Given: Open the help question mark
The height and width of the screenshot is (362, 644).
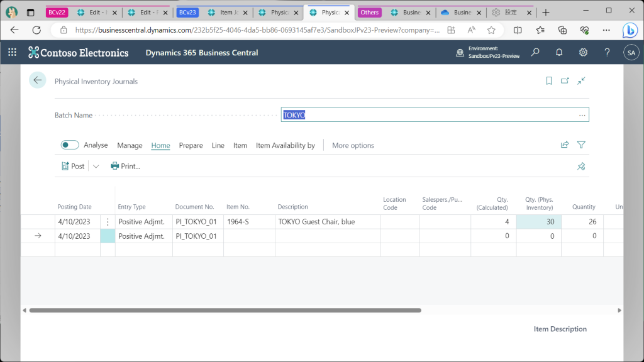Looking at the screenshot, I should click(607, 53).
